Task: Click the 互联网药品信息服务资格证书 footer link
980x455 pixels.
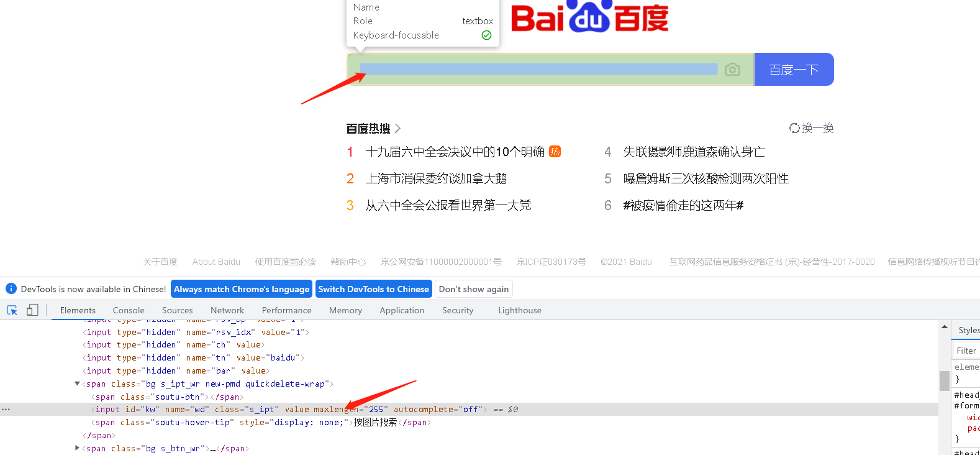Action: (x=772, y=262)
